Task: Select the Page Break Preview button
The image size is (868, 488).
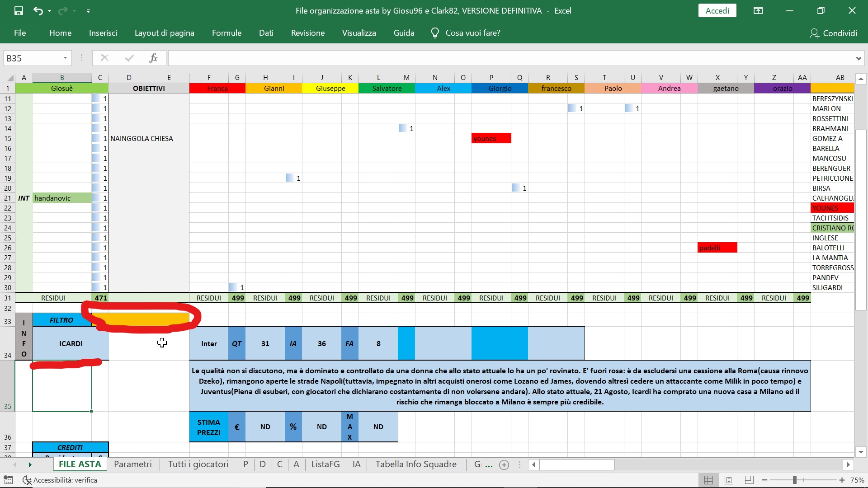Action: (749, 480)
